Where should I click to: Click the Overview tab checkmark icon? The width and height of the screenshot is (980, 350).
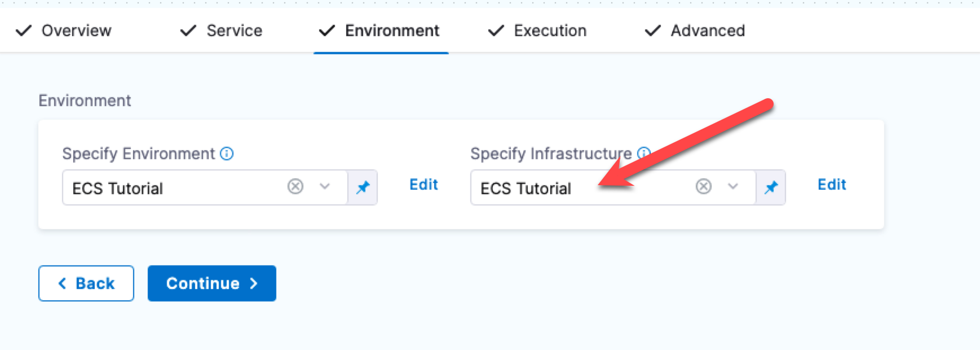[x=24, y=30]
